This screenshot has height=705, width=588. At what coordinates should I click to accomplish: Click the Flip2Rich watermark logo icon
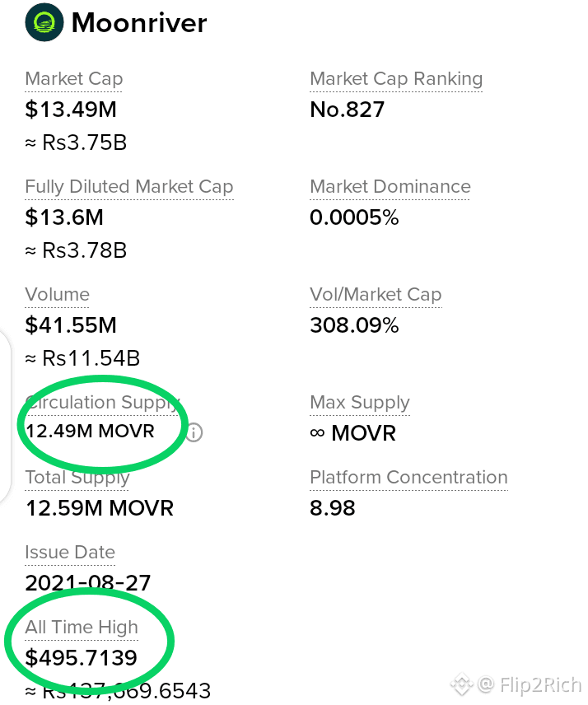tap(462, 684)
